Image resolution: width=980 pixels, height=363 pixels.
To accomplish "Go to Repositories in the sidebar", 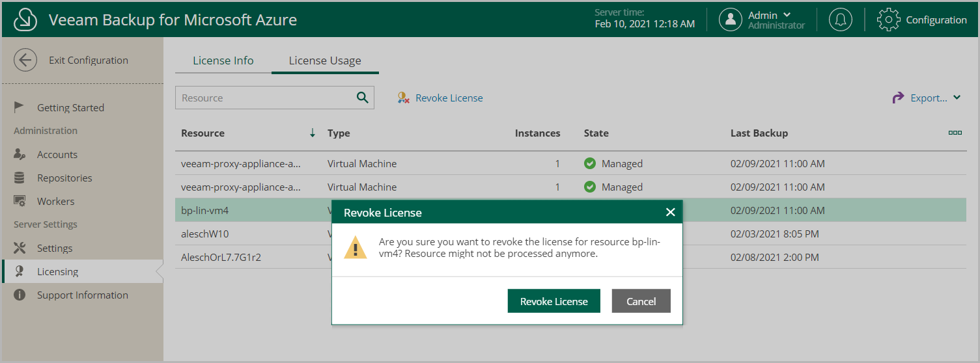I will (64, 178).
